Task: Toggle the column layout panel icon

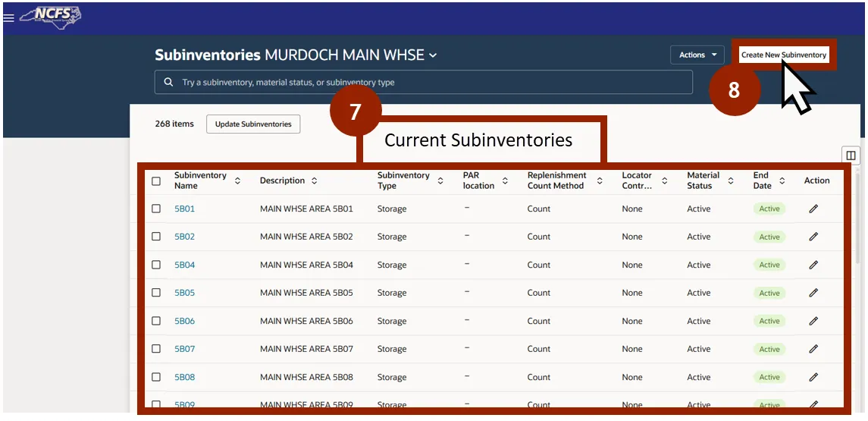Action: (x=851, y=156)
